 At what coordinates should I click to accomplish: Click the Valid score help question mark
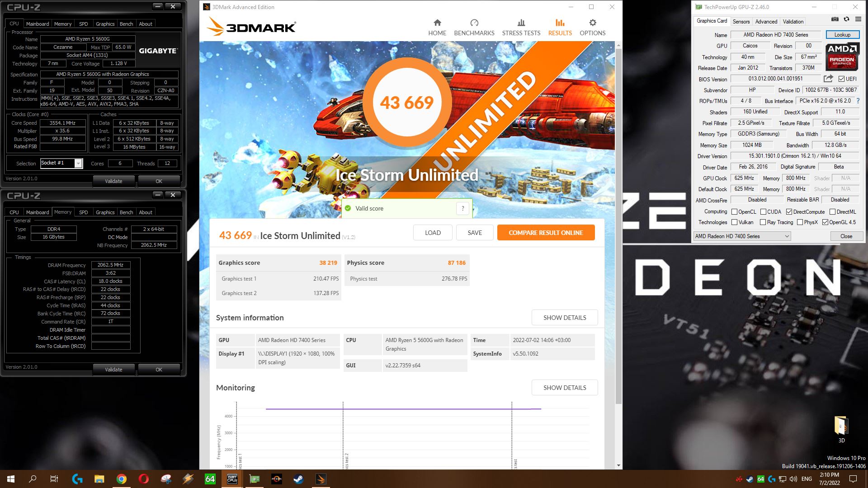462,209
